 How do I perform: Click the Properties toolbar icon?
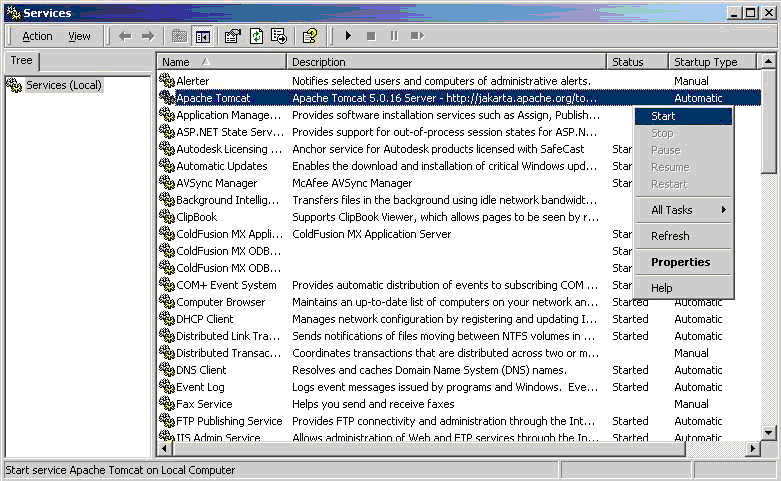[233, 36]
